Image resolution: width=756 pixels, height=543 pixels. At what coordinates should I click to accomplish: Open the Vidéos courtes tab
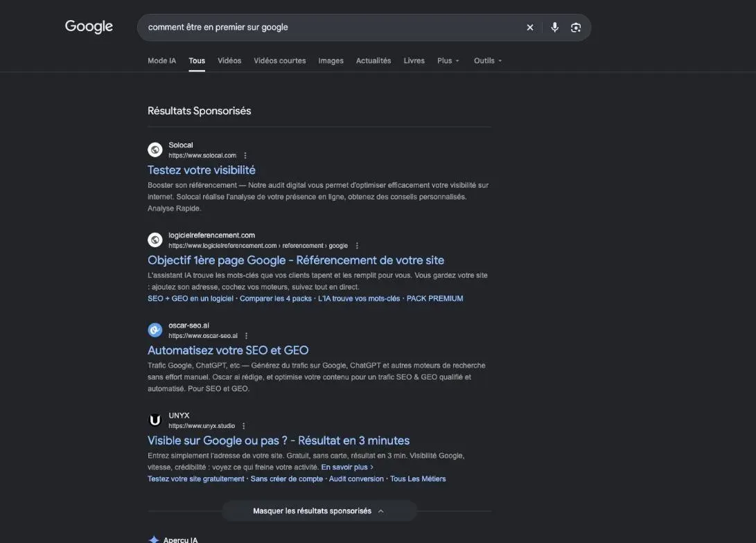click(x=280, y=61)
